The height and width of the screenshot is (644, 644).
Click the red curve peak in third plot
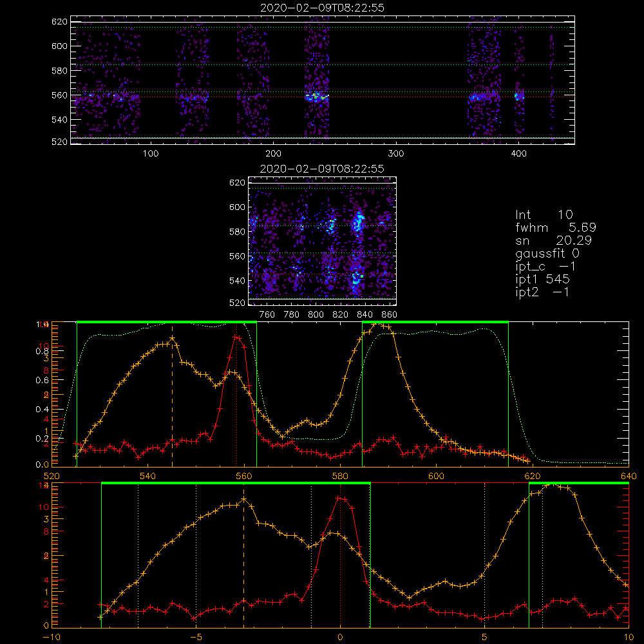click(x=235, y=337)
